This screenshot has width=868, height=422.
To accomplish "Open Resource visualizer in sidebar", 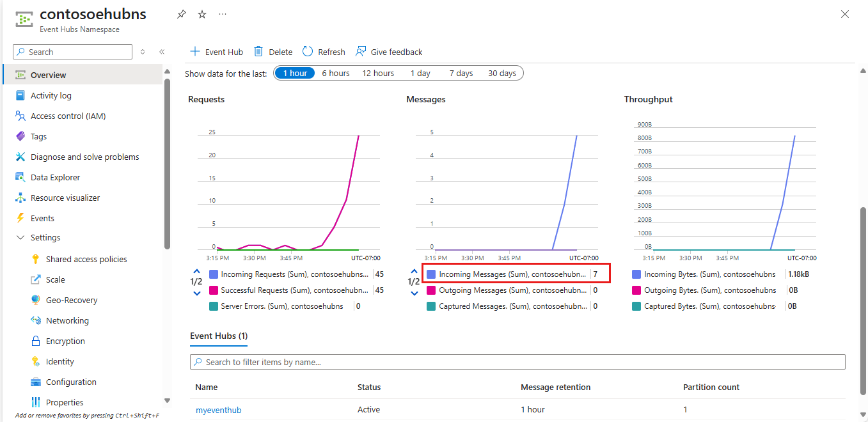I will pos(65,198).
